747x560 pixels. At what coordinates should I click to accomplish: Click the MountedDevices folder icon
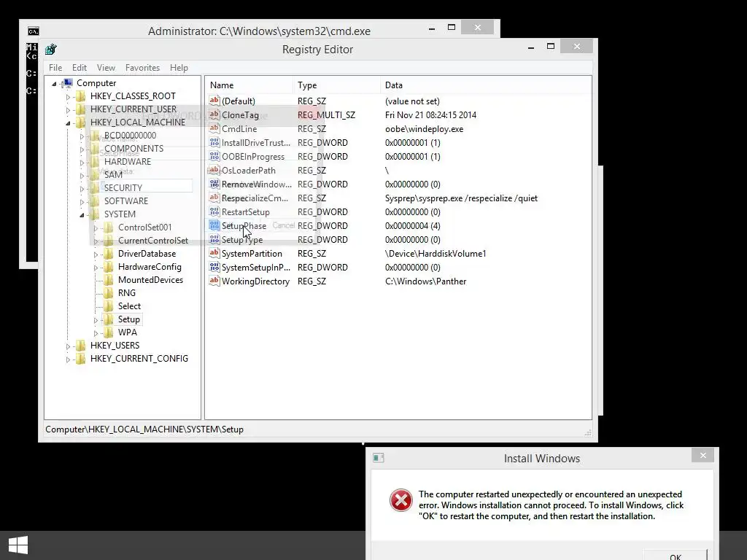click(x=109, y=280)
